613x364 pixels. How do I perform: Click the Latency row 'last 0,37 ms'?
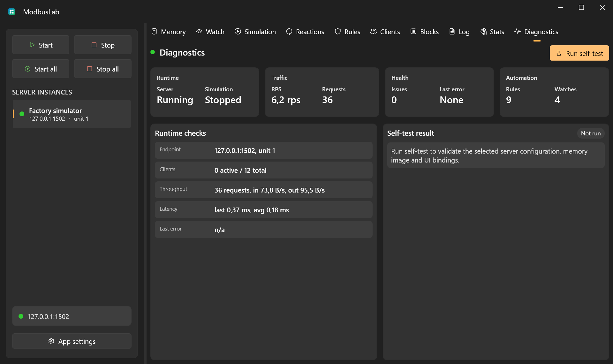[x=264, y=210]
